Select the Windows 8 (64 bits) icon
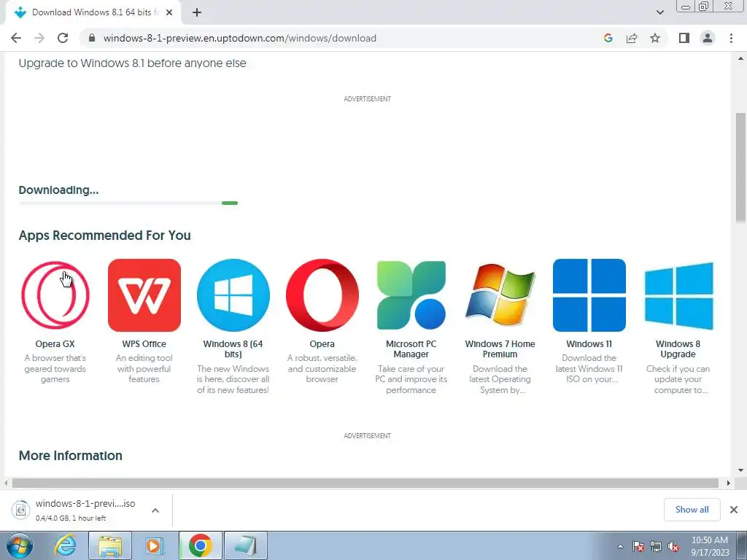Screen dimensions: 747x560 233,295
